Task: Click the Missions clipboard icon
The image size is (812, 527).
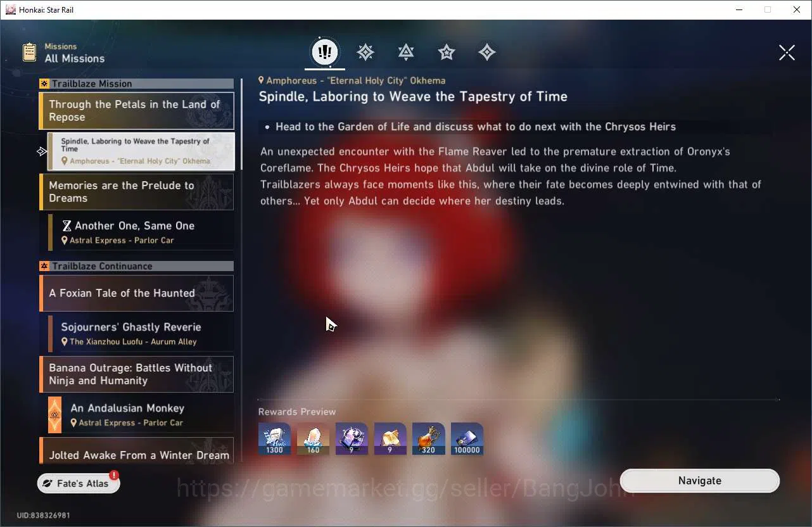Action: coord(29,52)
